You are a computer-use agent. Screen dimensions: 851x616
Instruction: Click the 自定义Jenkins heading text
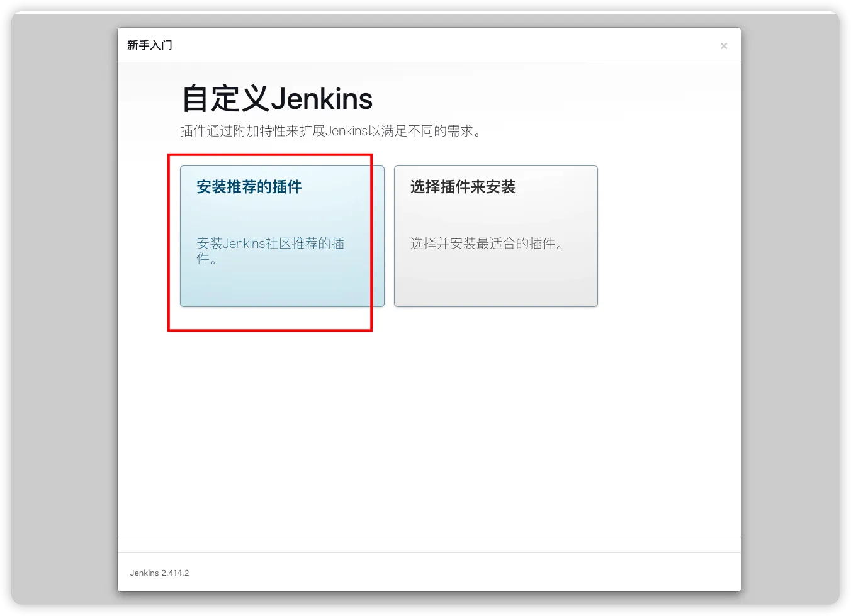coord(278,99)
